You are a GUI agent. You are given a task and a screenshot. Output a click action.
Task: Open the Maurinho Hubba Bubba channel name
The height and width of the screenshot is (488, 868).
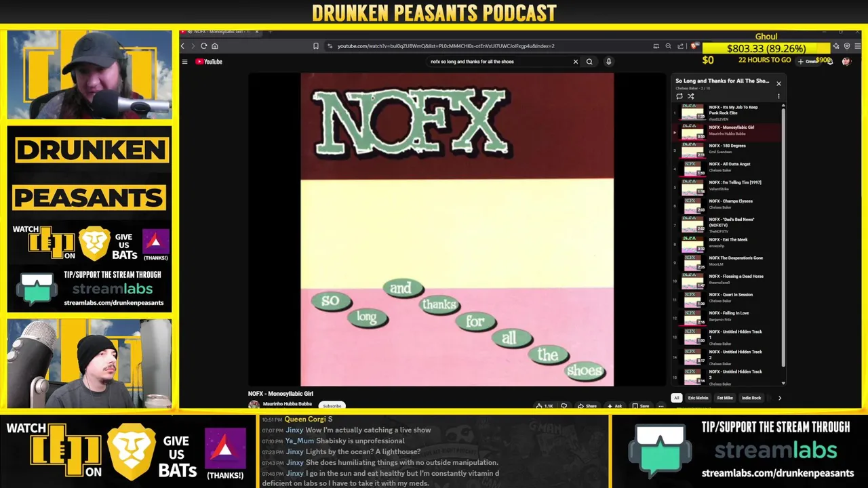tap(288, 404)
